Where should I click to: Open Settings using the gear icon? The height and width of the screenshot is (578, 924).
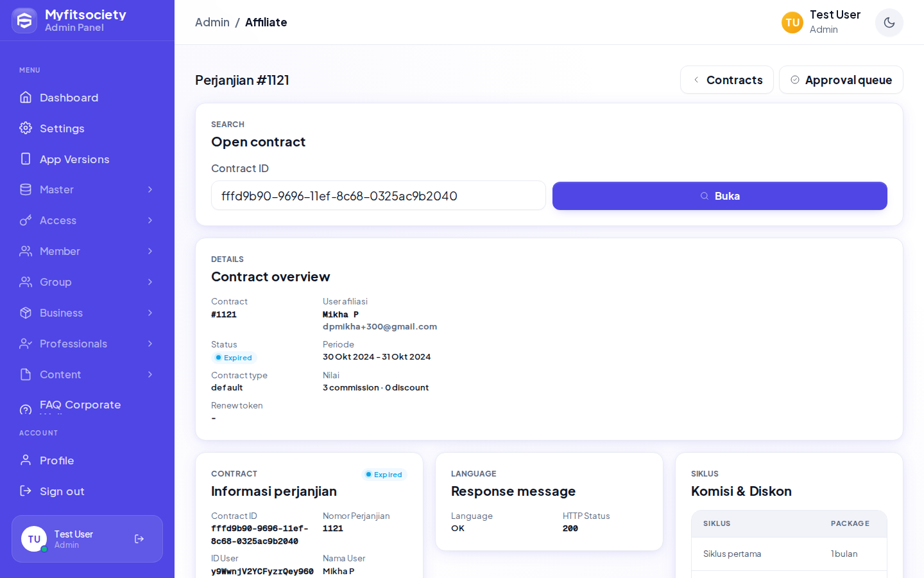[x=26, y=128]
